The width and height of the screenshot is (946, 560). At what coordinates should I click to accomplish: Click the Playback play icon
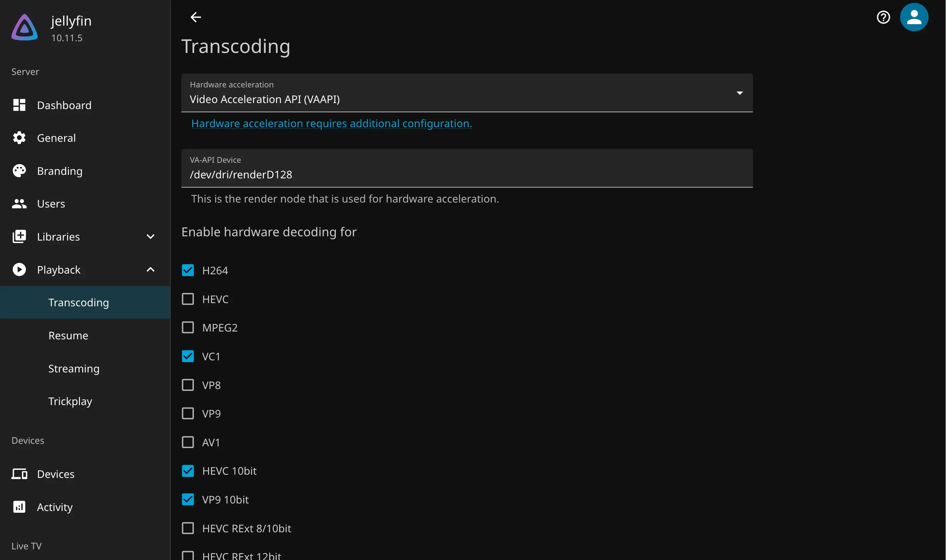click(x=19, y=269)
